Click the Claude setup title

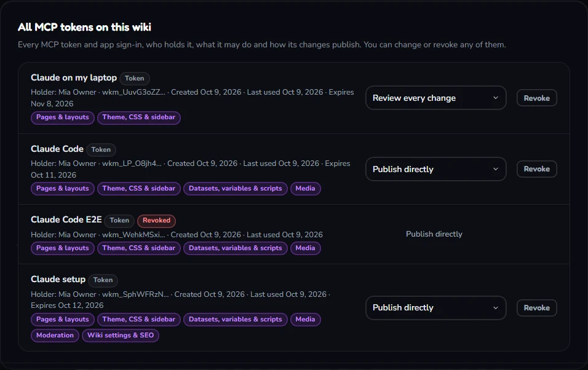click(58, 279)
